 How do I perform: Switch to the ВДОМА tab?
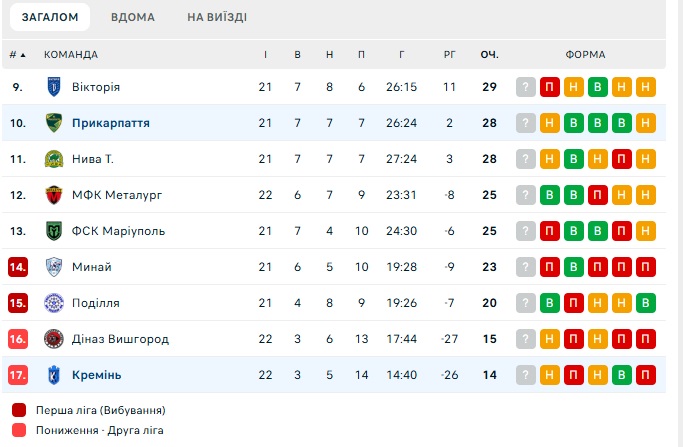pos(133,17)
